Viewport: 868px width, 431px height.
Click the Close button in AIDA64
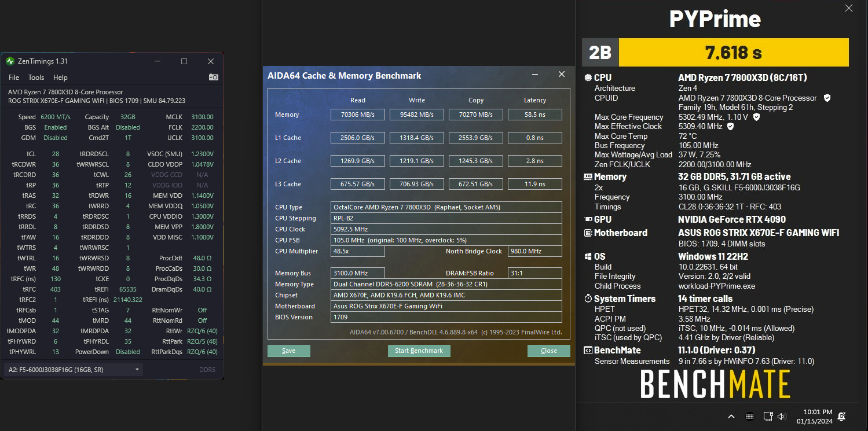(548, 351)
